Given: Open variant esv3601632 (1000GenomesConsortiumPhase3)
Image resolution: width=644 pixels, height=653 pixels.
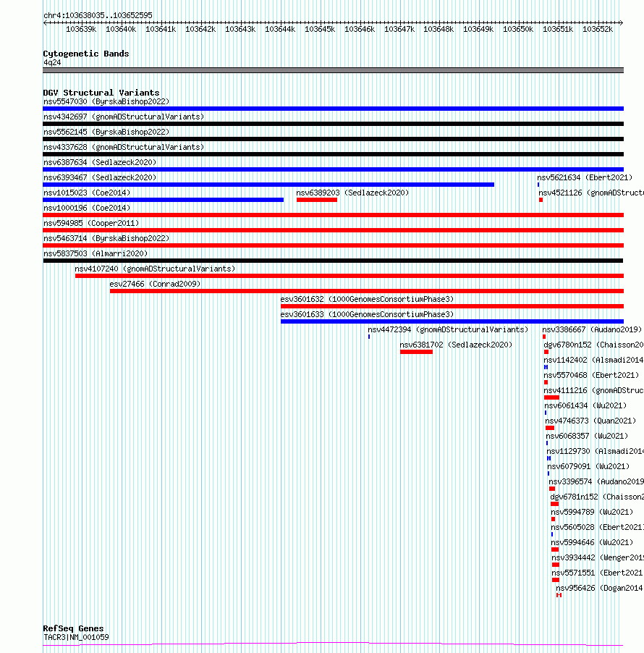Looking at the screenshot, I should [367, 299].
